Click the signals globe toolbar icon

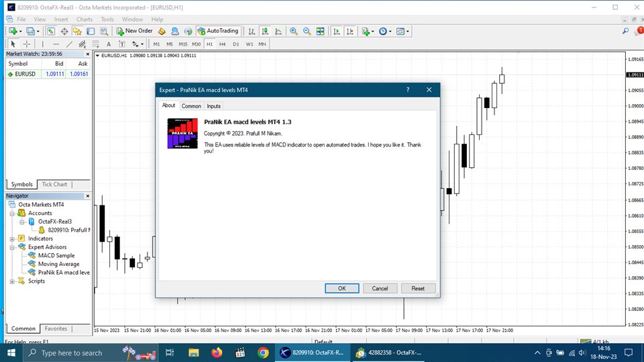click(188, 32)
